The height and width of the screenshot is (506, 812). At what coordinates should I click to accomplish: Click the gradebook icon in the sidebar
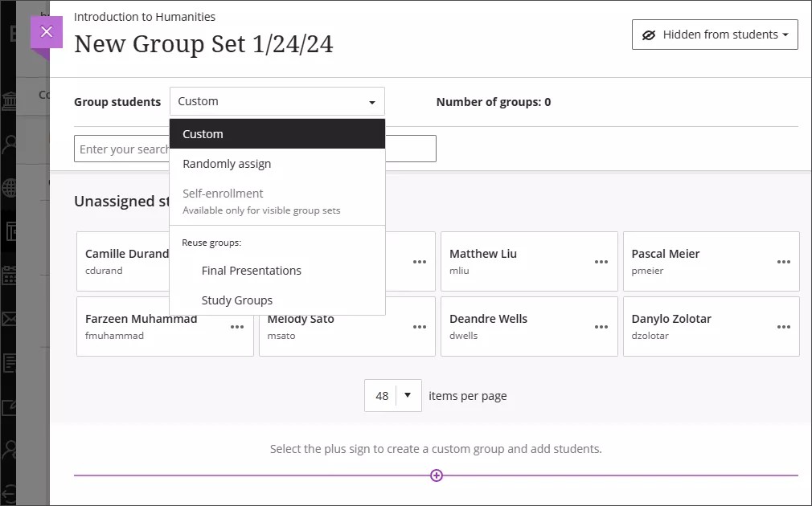click(x=10, y=362)
